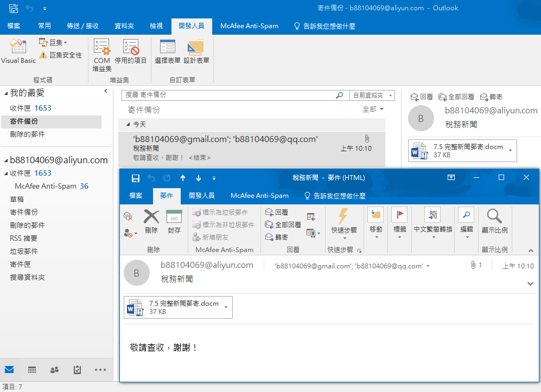This screenshot has height=392, width=541.
Task: Click the 快速步驟 lightning icon
Action: coord(343,216)
